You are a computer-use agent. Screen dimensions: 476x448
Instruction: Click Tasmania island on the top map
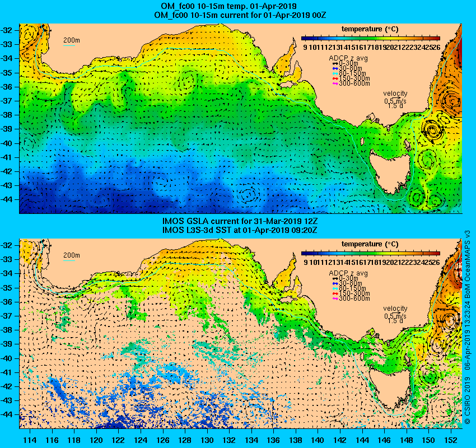[390, 171]
